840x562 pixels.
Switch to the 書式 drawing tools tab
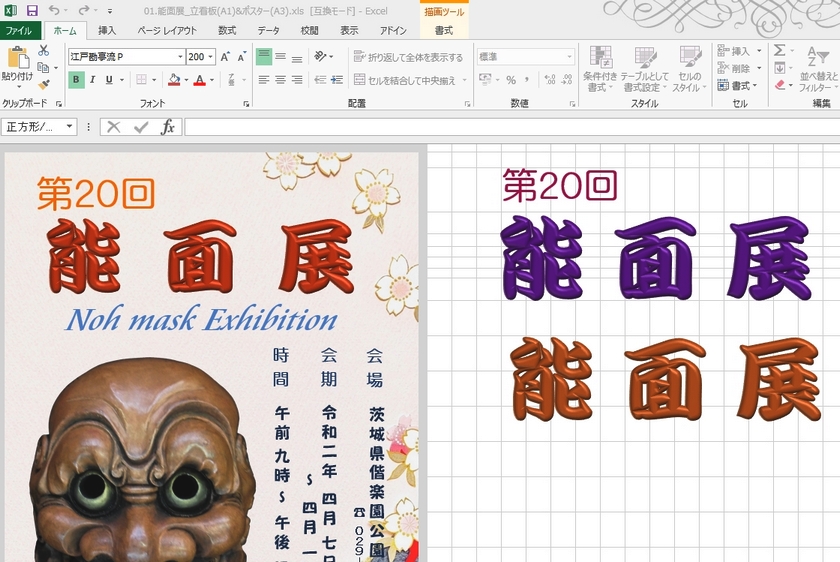pyautogui.click(x=444, y=31)
